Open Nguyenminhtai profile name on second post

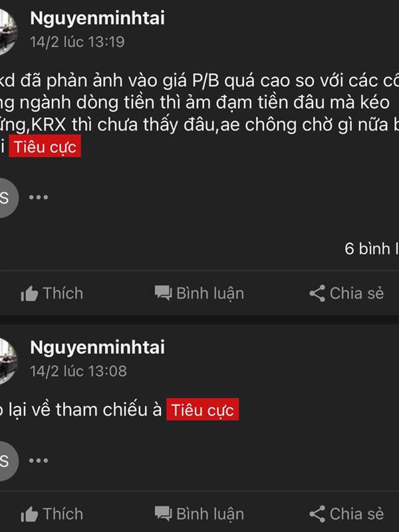(97, 347)
